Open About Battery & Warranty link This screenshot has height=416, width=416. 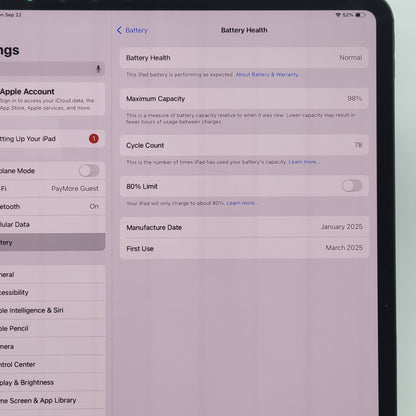(x=268, y=74)
